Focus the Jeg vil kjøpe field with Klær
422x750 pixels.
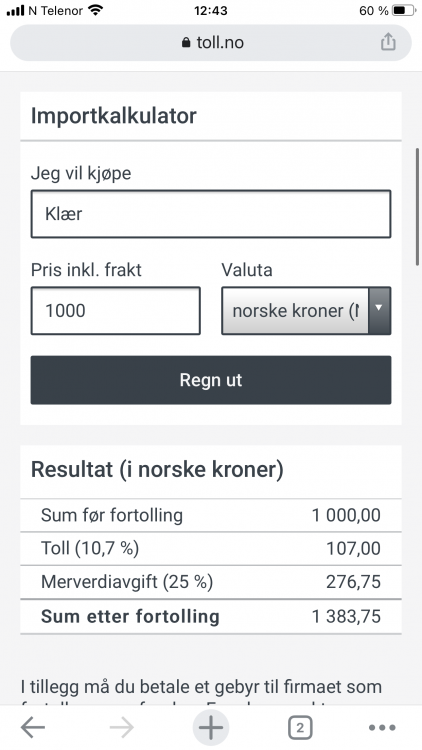211,214
